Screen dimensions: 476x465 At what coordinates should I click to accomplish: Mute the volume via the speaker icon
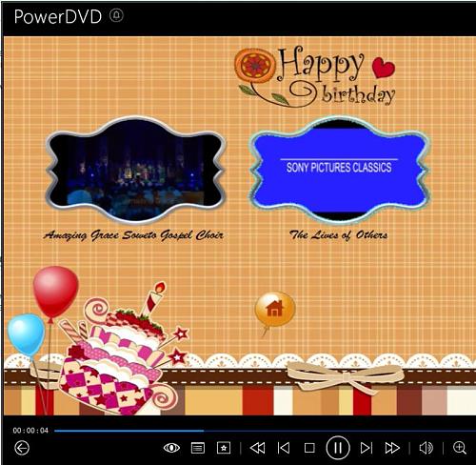pyautogui.click(x=426, y=448)
